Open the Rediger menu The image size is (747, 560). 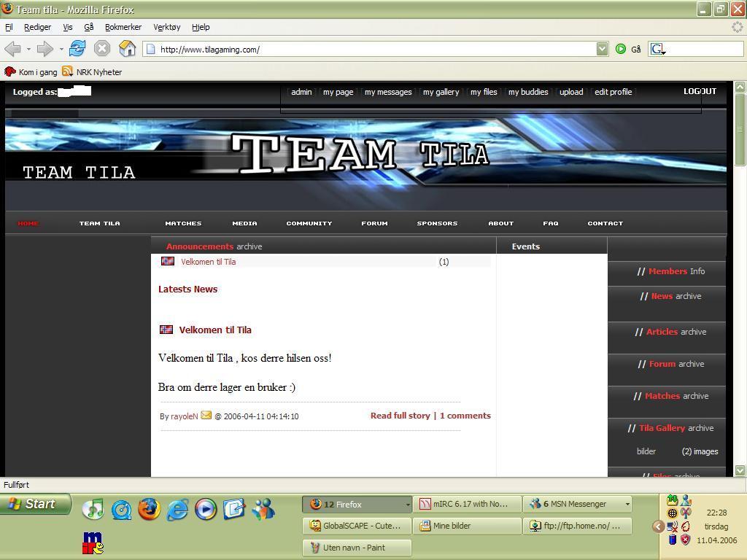pos(38,27)
